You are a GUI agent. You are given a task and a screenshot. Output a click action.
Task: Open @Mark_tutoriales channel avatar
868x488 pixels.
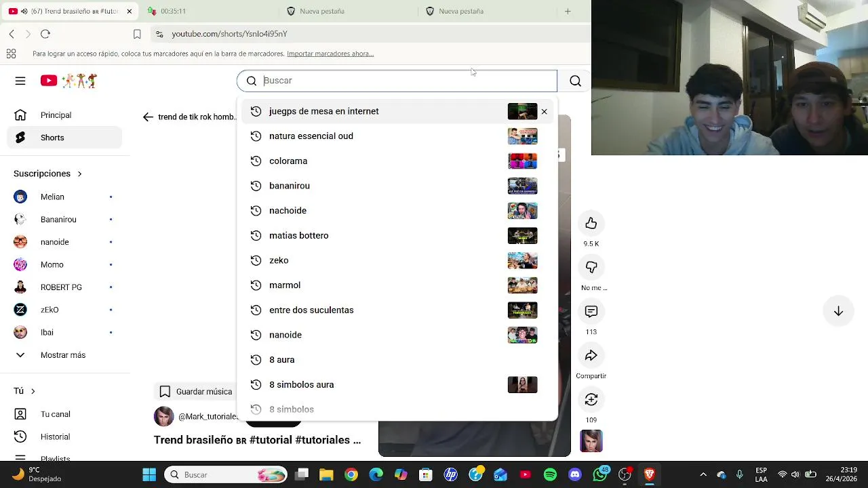[x=163, y=416]
